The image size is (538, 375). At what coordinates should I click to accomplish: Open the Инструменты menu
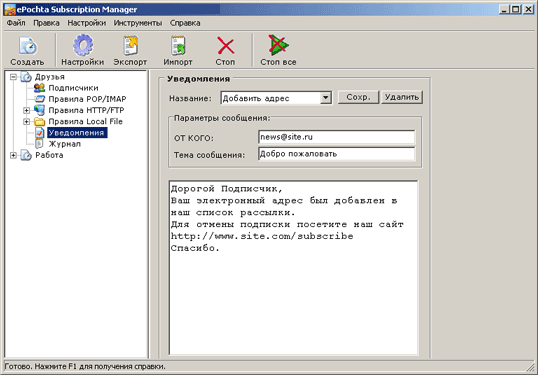[138, 23]
